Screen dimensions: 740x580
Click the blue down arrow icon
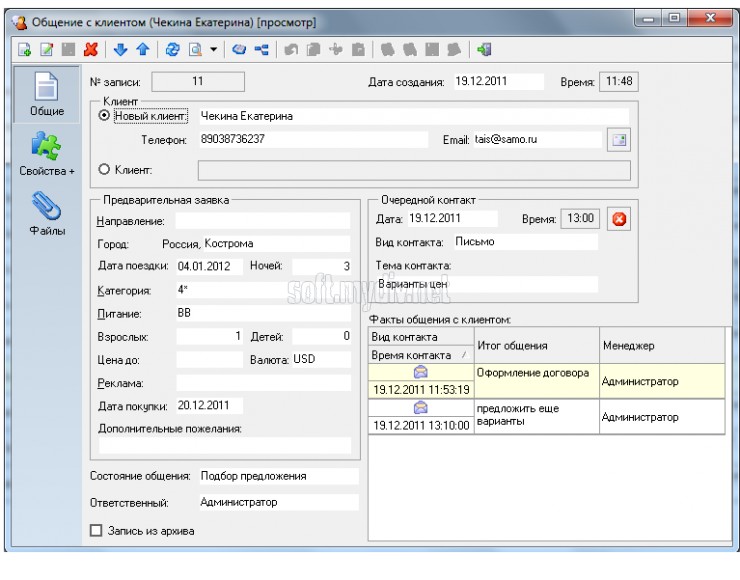pos(121,50)
